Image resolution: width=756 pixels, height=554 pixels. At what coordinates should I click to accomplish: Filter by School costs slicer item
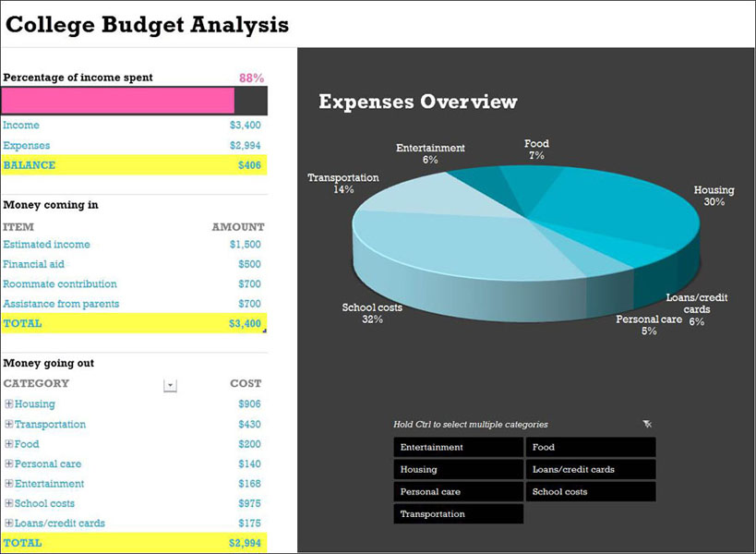[591, 492]
